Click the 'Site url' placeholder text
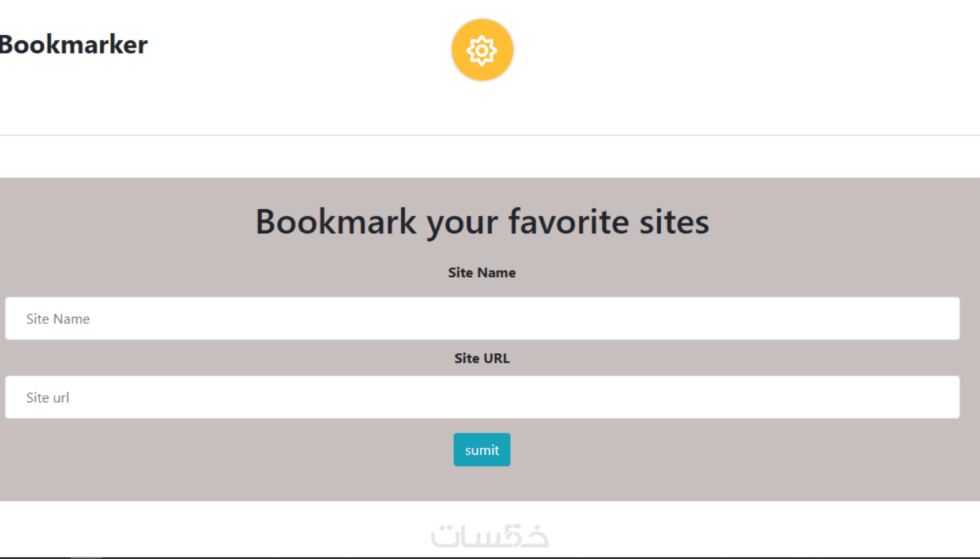This screenshot has height=559, width=980. (47, 398)
